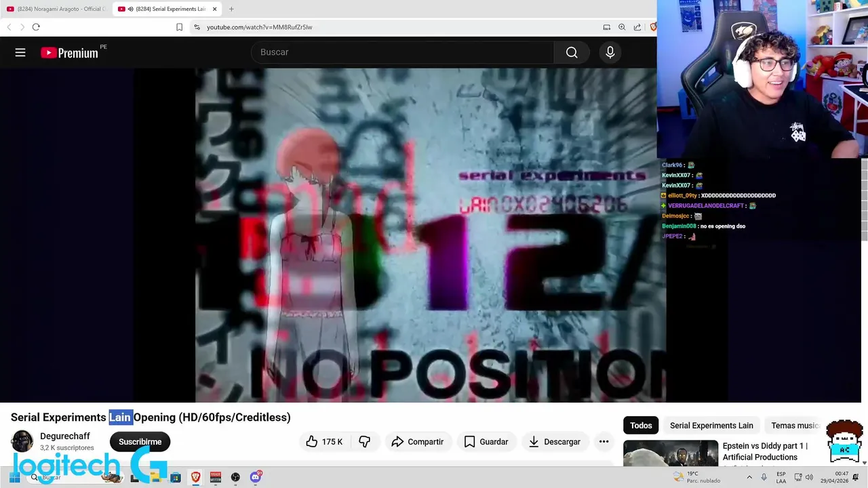Start voice search with microphone icon

pos(610,52)
